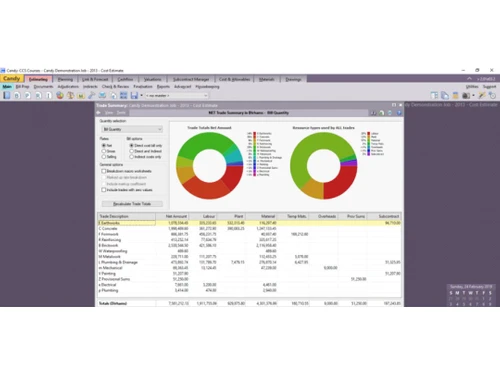Open the Documents menu
This screenshot has height=375, width=500.
(x=43, y=87)
